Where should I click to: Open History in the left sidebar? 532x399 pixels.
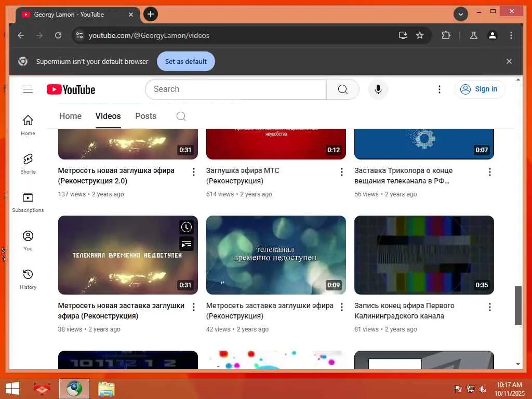click(28, 279)
